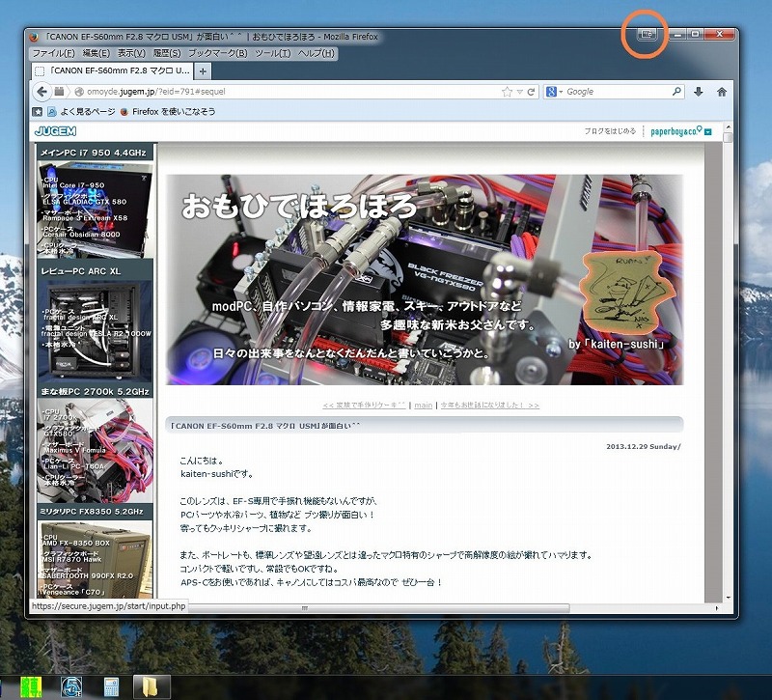Screen dimensions: 772x700
Task: Open the よく見るページ bookmark
Action: 82,112
